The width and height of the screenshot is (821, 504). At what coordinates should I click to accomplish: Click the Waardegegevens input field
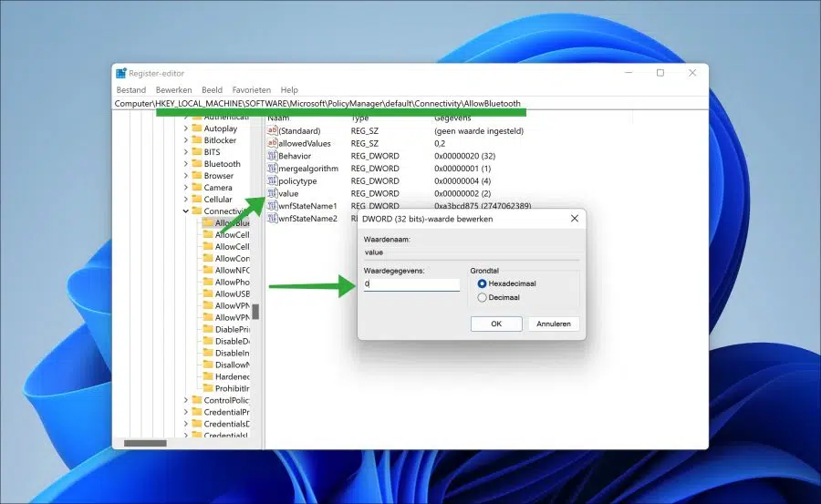point(411,284)
